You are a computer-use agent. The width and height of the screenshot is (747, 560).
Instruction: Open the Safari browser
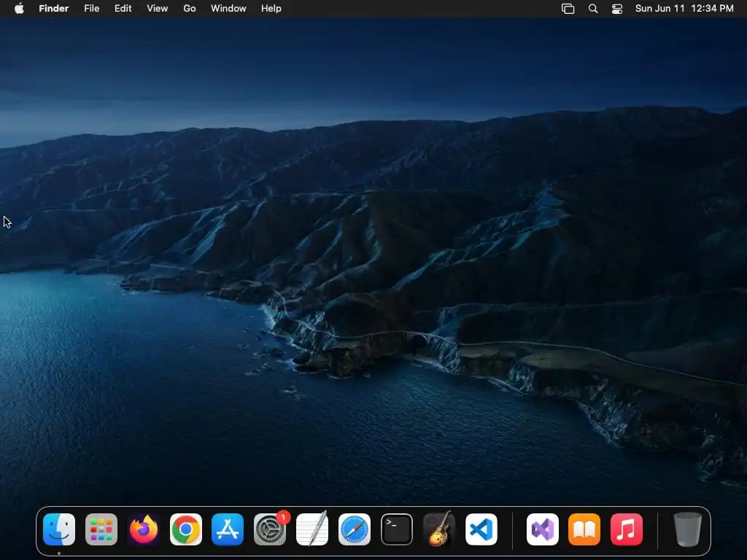[355, 529]
